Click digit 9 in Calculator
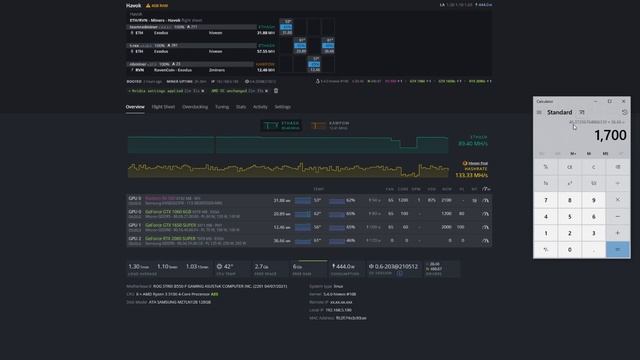This screenshot has width=640, height=360. 594,200
